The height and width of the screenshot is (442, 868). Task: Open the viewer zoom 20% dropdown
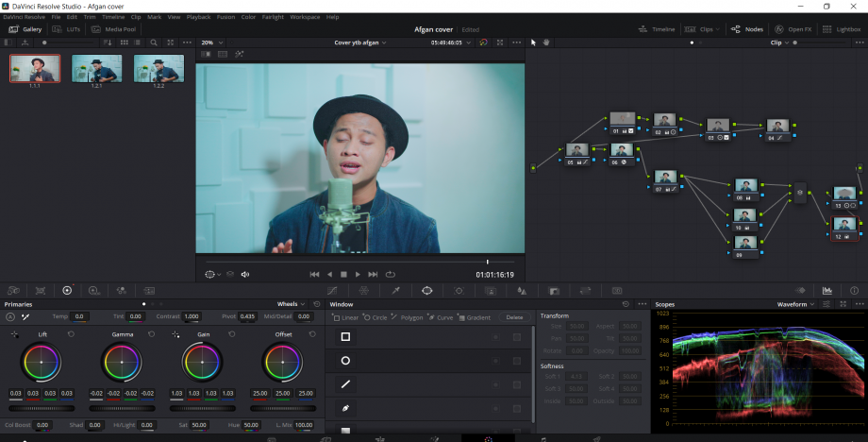210,42
